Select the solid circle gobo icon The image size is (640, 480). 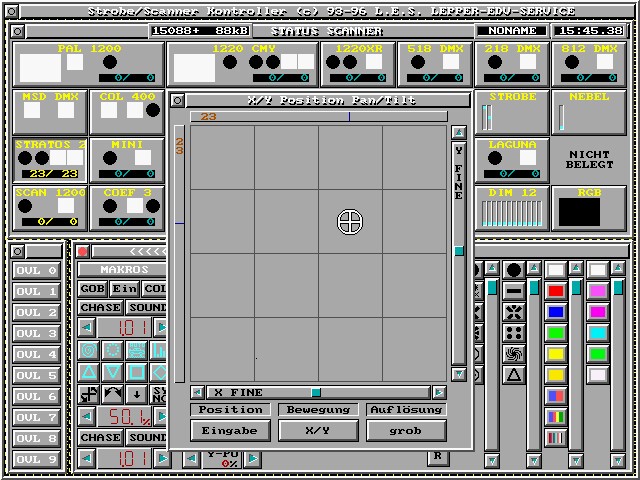pyautogui.click(x=513, y=270)
